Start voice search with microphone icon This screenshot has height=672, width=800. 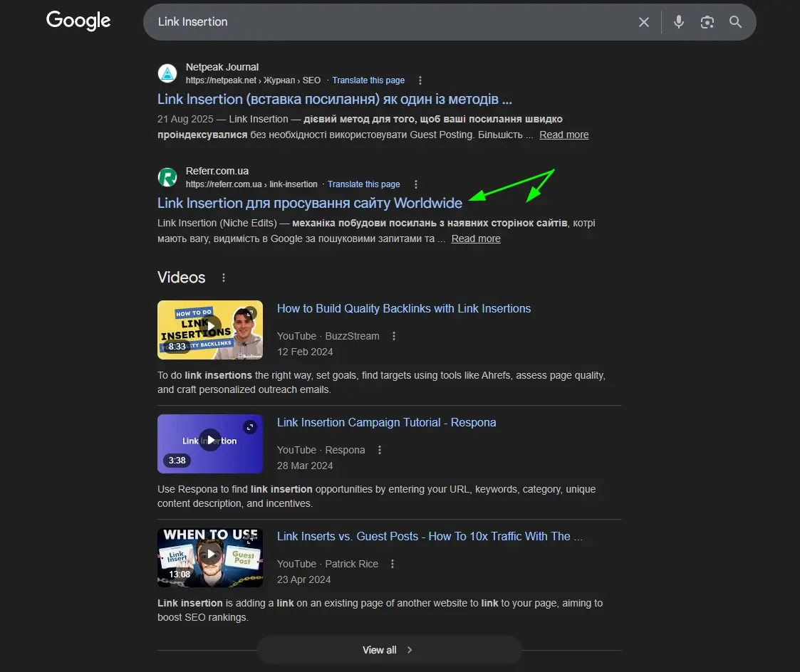pyautogui.click(x=679, y=22)
